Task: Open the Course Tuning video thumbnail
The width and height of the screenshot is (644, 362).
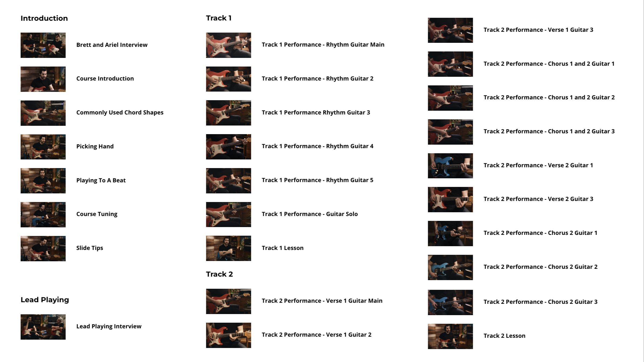Action: (43, 215)
